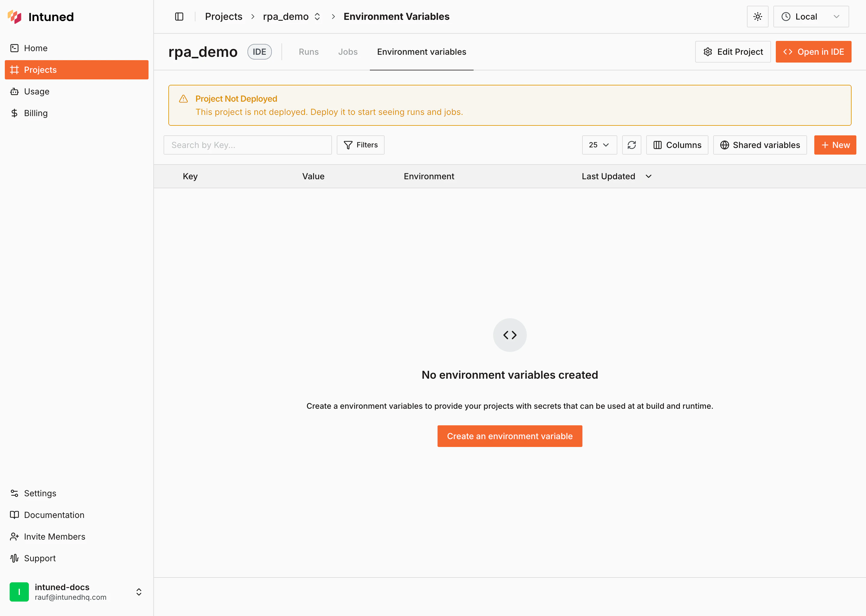Switch to the Runs tab
Viewport: 866px width, 616px height.
309,52
